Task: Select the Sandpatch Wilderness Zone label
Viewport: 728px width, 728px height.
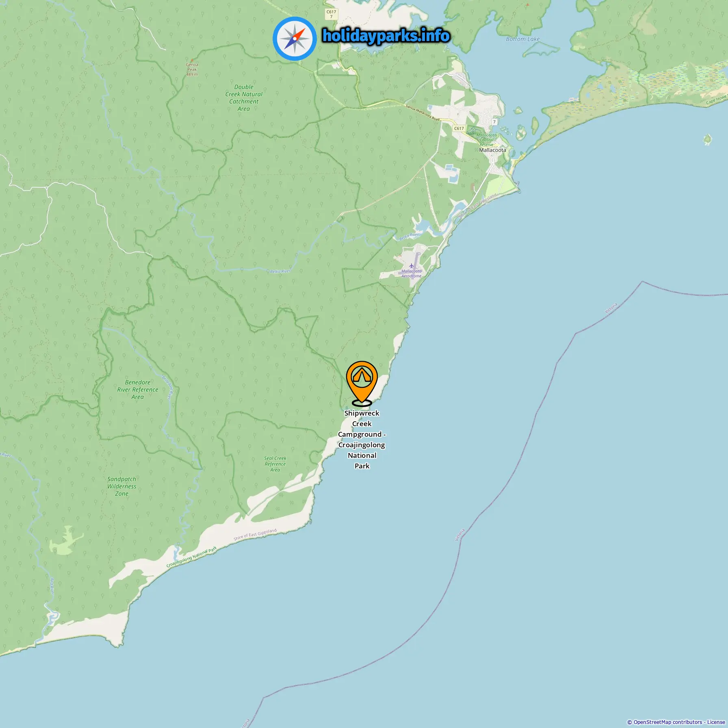Action: (122, 486)
